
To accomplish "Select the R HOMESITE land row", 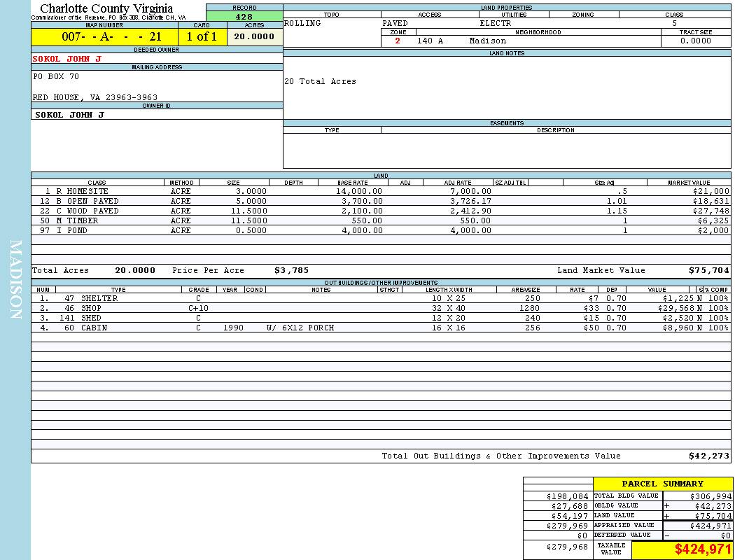I will click(x=83, y=191).
